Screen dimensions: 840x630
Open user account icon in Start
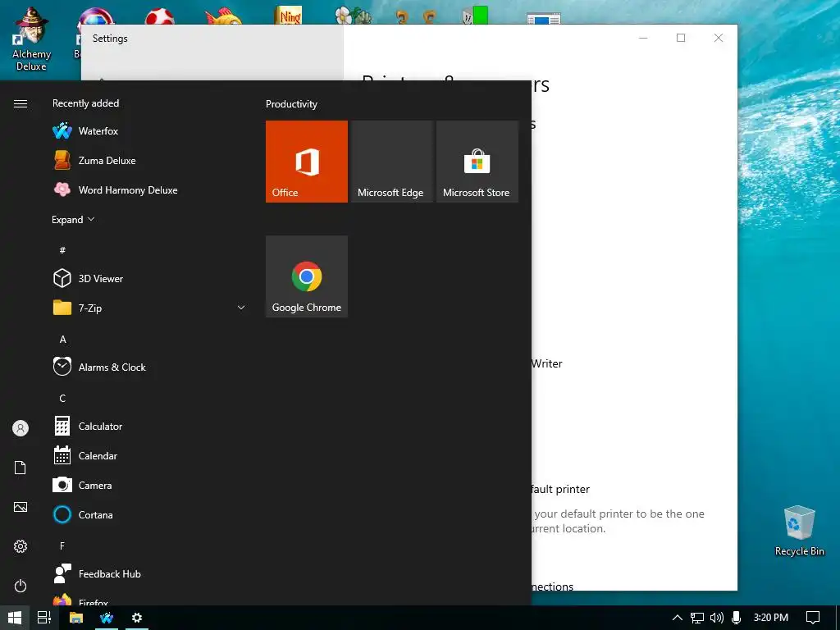click(21, 428)
